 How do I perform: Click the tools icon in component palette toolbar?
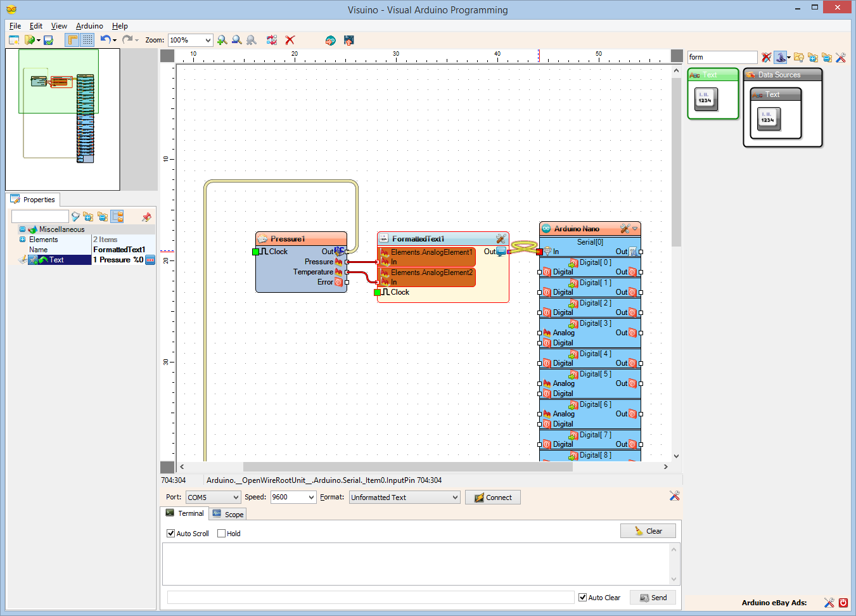841,57
